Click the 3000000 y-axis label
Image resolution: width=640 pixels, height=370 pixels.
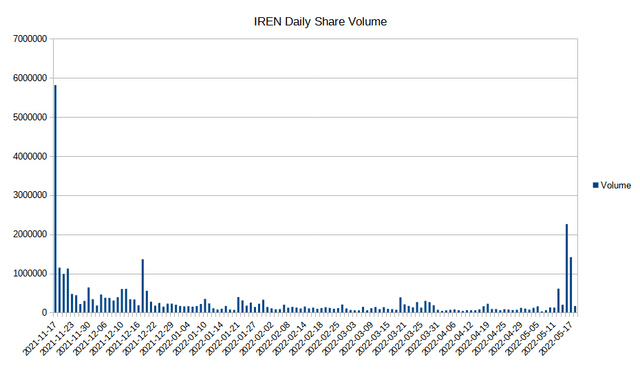coord(30,195)
